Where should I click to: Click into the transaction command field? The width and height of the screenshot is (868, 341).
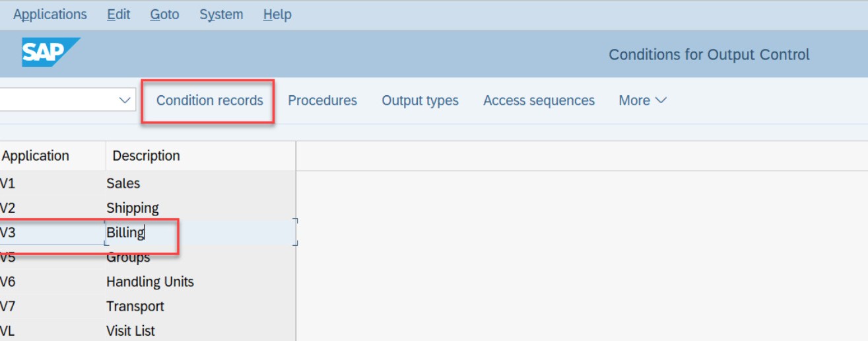click(x=57, y=100)
